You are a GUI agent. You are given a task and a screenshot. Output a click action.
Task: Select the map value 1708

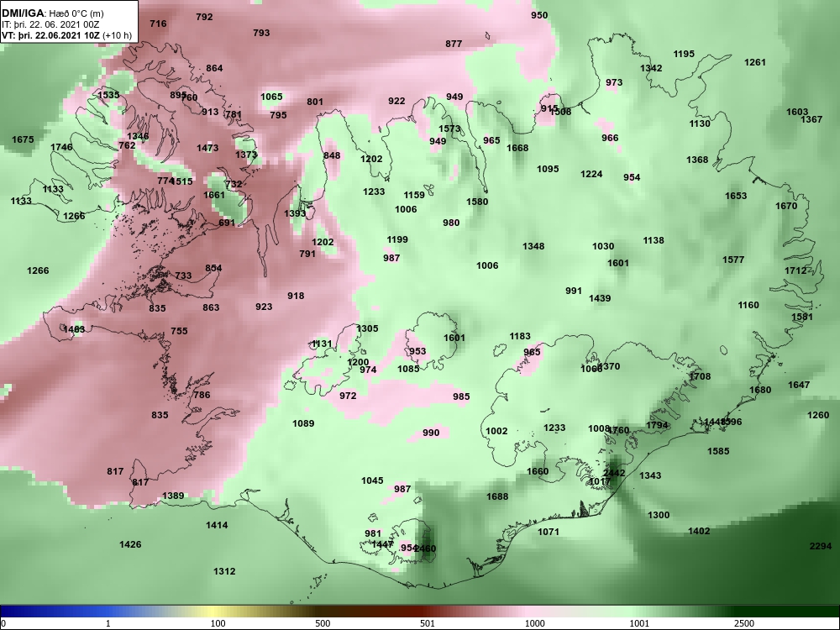pos(700,376)
